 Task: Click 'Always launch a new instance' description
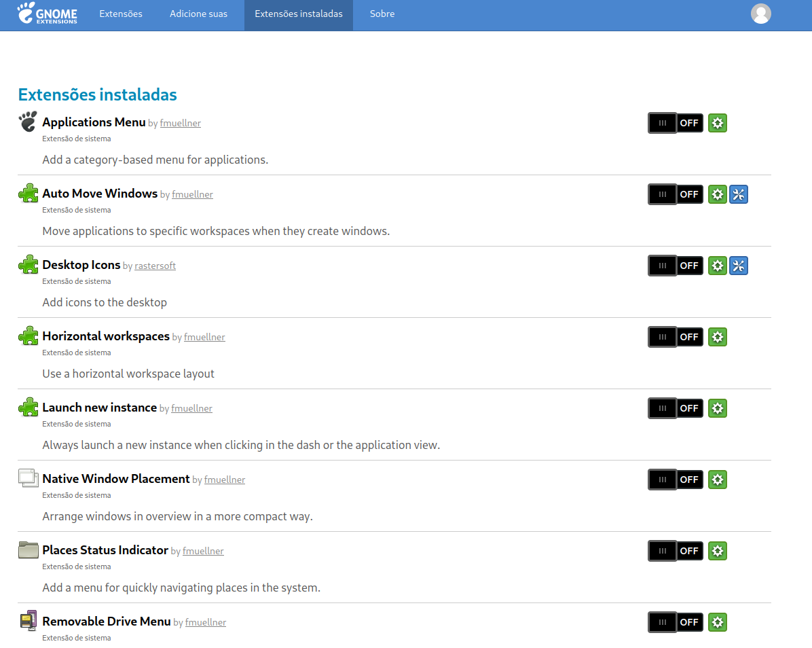tap(241, 445)
